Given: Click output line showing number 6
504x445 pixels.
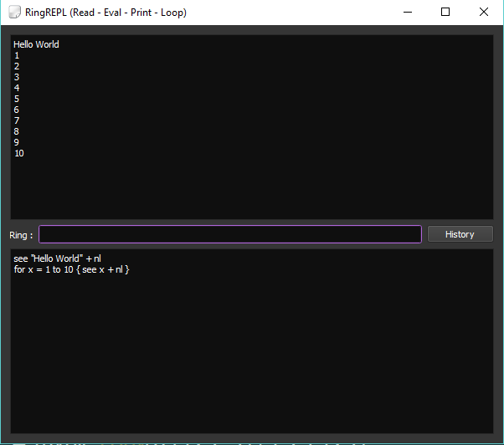Looking at the screenshot, I should tap(17, 110).
